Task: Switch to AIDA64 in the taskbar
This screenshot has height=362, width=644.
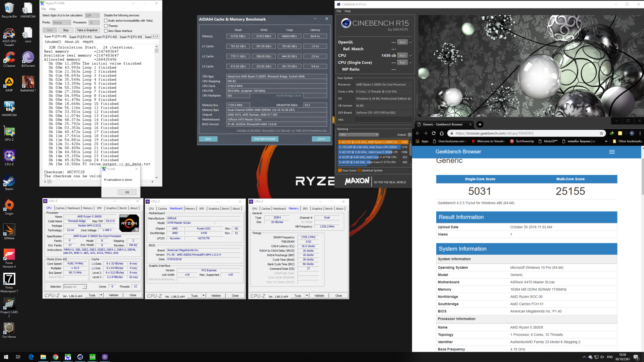Action: pyautogui.click(x=93, y=357)
